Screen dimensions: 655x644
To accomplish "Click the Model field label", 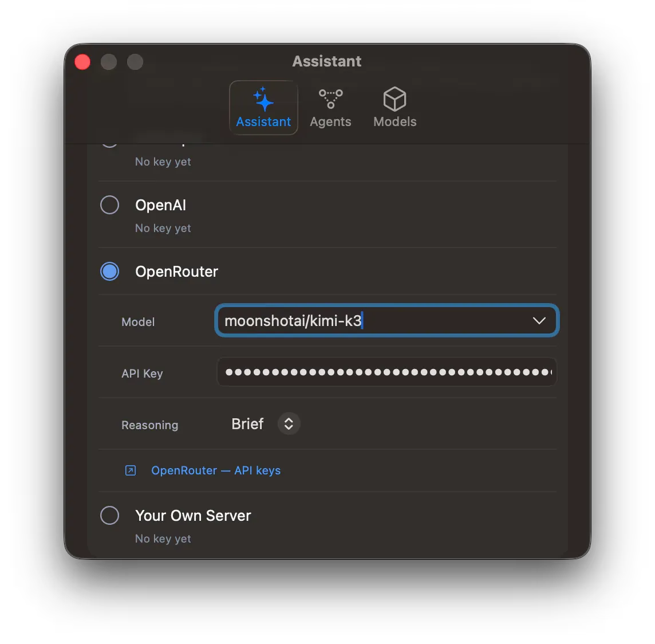I will [x=138, y=322].
